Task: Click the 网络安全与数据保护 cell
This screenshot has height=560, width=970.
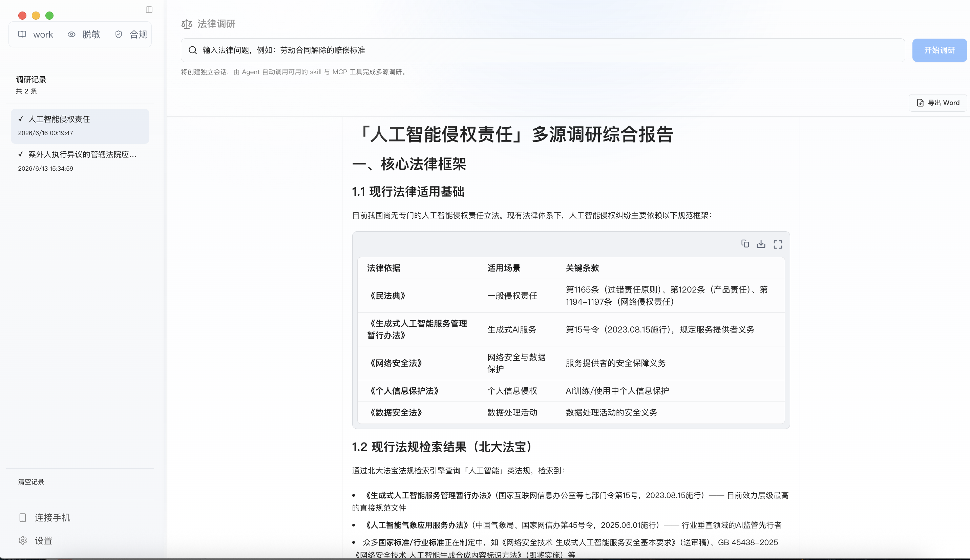Action: point(516,363)
